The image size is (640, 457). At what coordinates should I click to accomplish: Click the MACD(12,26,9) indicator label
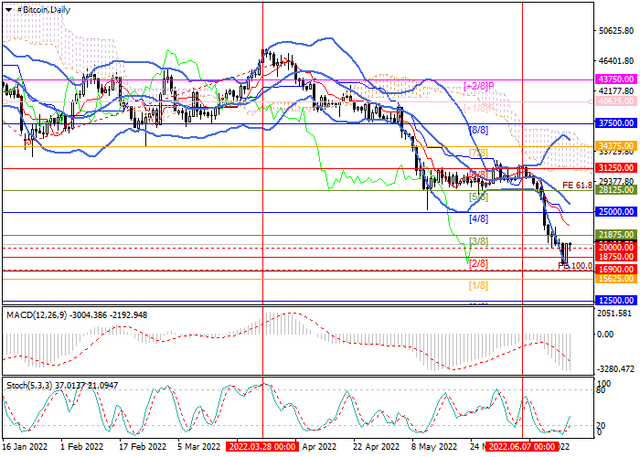pos(42,314)
